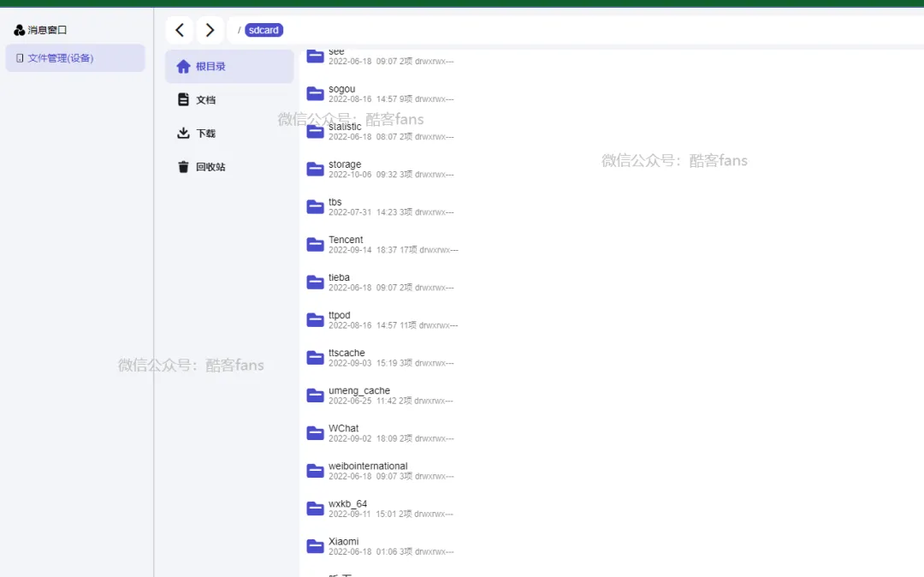Open the wxkb_64 folder name
Image resolution: width=924 pixels, height=577 pixels.
coord(347,504)
